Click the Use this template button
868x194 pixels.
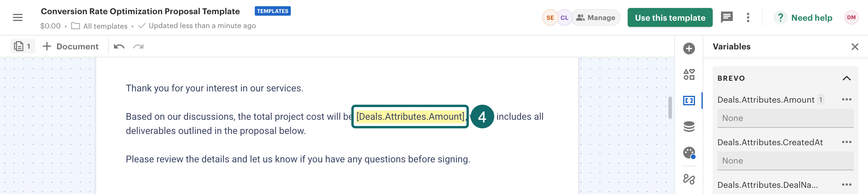click(670, 17)
